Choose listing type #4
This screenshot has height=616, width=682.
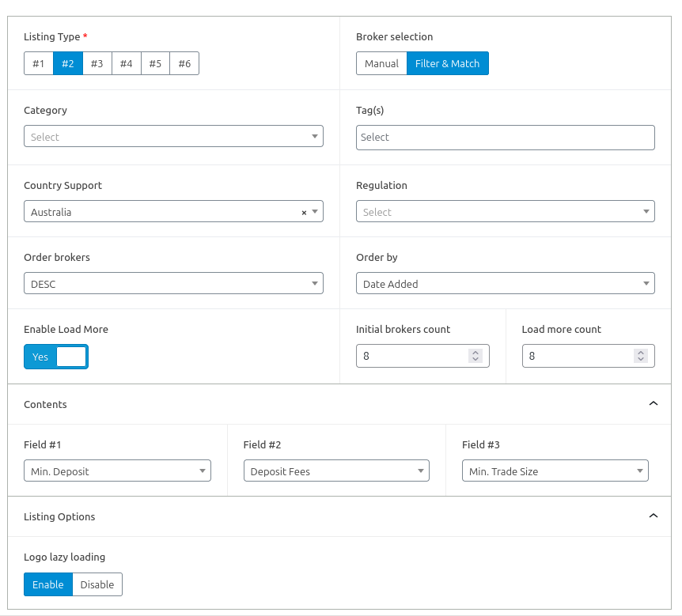[x=127, y=63]
